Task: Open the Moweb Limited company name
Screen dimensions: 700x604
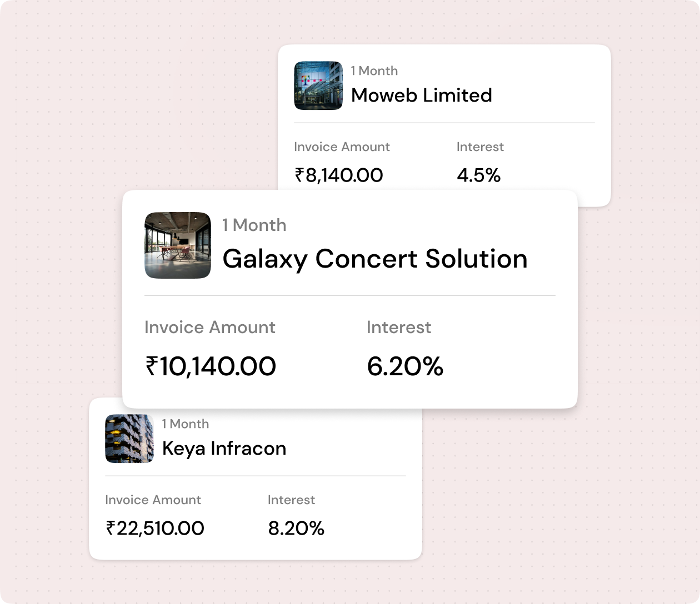Action: [421, 95]
